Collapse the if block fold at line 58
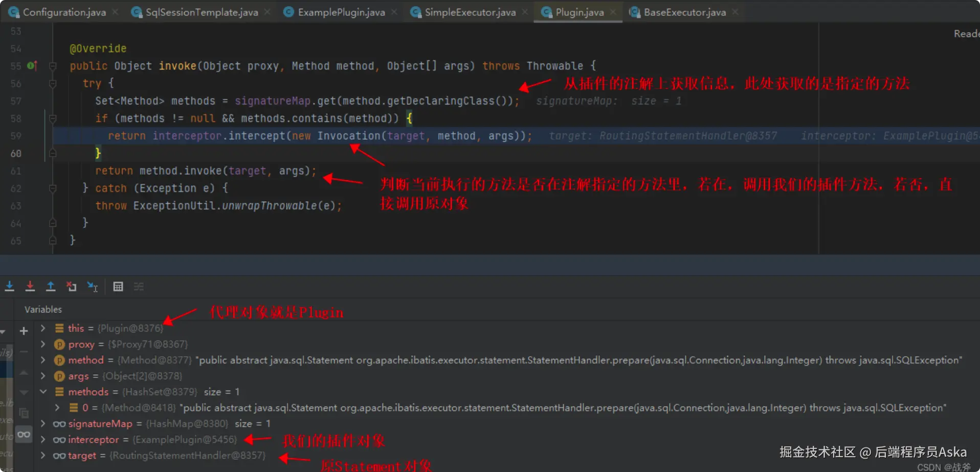 (53, 118)
